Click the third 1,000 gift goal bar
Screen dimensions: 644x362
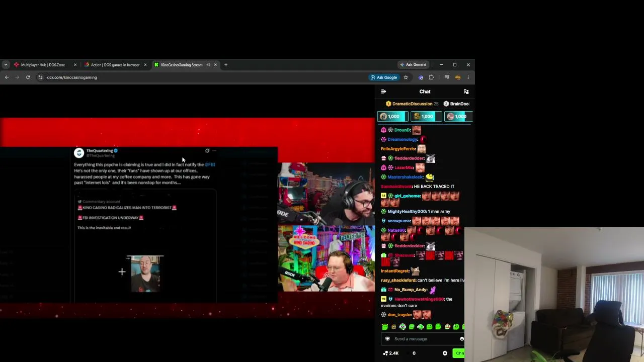click(x=458, y=117)
